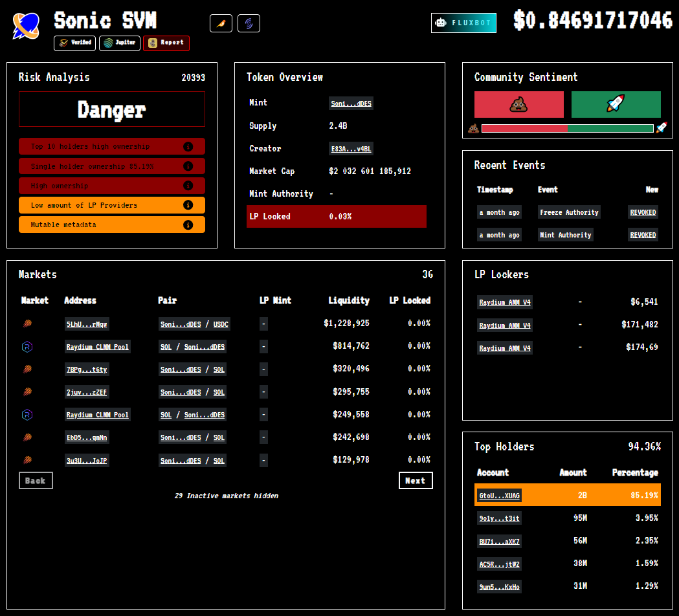Show info icon for Mutable metadata
The image size is (679, 616).
point(188,225)
